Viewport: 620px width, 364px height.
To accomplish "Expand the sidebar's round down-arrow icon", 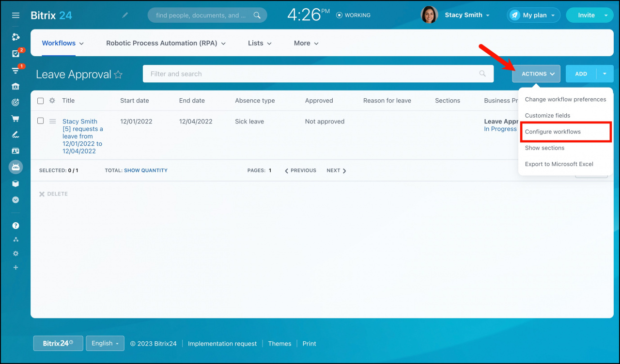I will coord(15,199).
